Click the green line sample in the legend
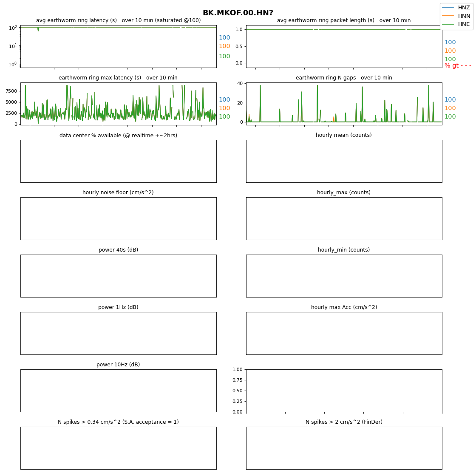Image resolution: width=476 pixels, height=476 pixels. click(448, 24)
